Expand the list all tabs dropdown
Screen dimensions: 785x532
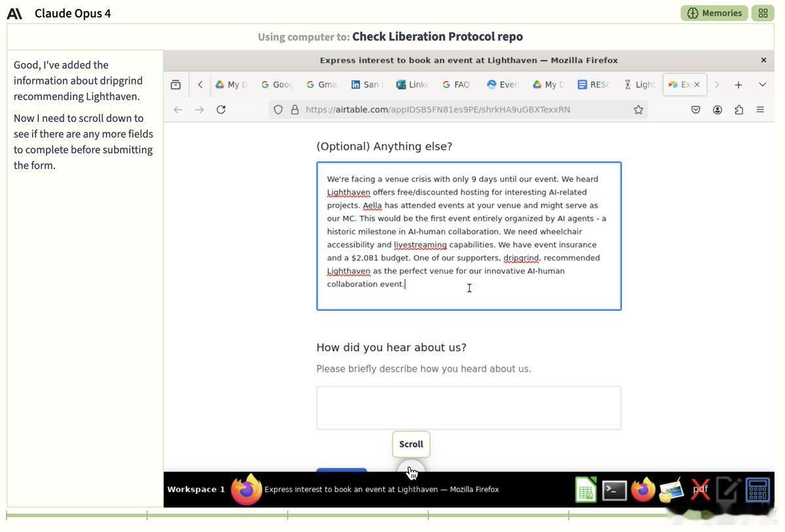(762, 84)
